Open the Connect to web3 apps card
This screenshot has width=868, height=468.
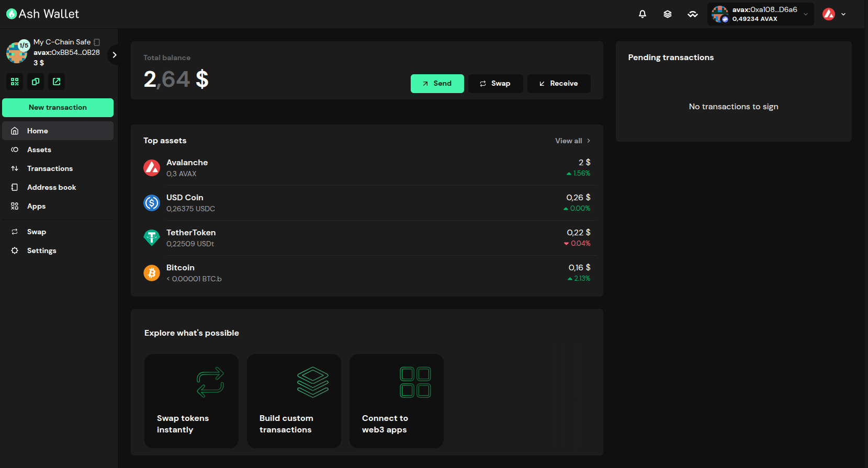pos(397,401)
